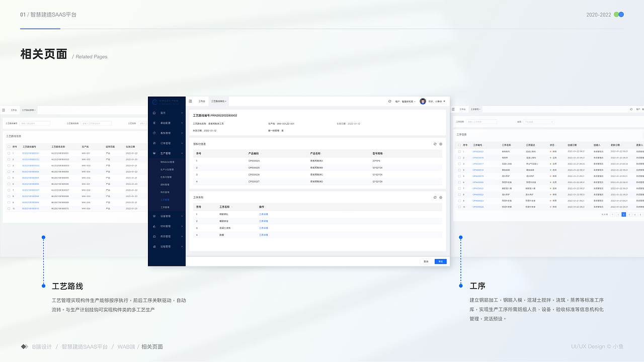
Task: Click the menu collapse icon in right window
Action: click(453, 109)
